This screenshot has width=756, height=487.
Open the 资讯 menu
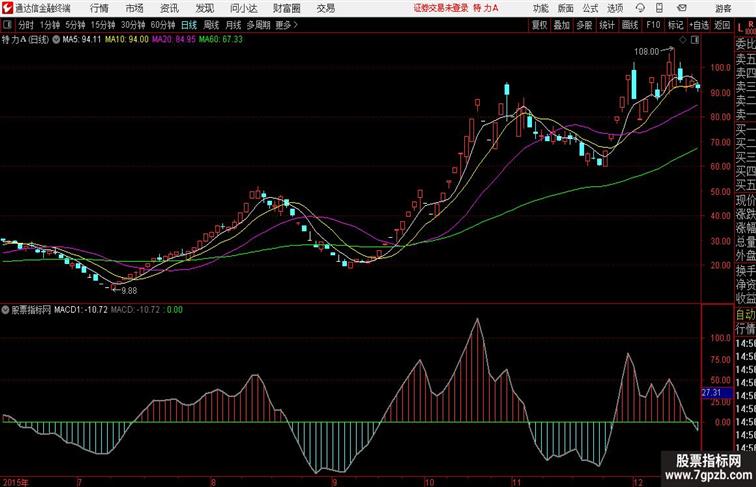tap(169, 8)
